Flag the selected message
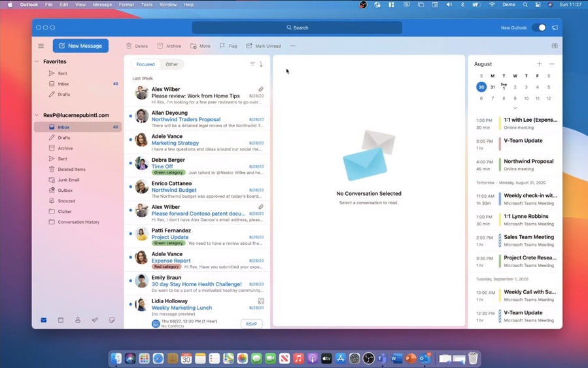 (x=228, y=46)
